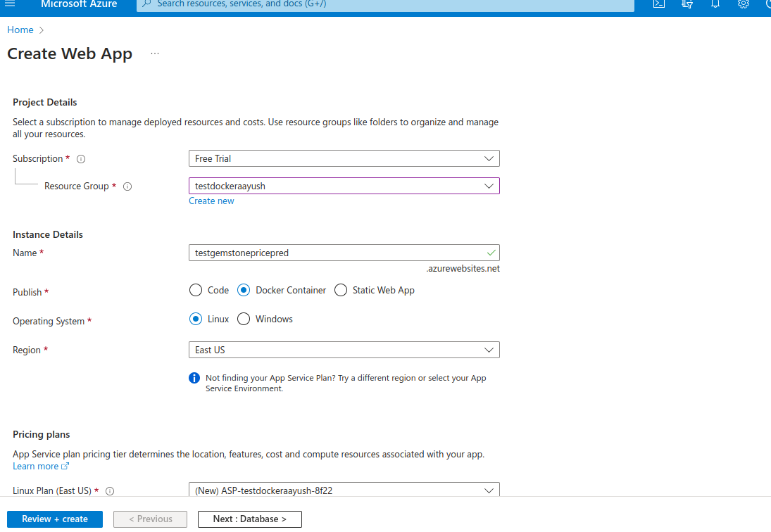The height and width of the screenshot is (532, 771).
Task: Click the Instance Details heading
Action: coord(48,235)
